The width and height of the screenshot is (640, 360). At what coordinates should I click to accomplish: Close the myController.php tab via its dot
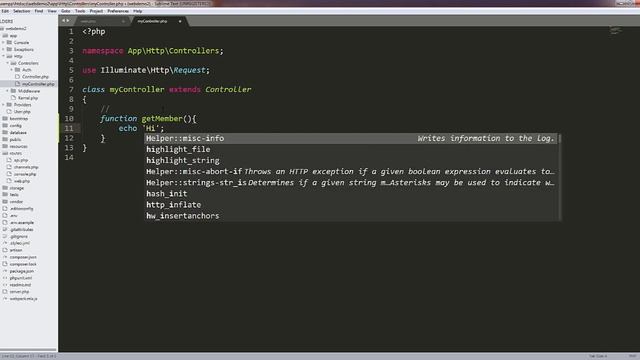(x=180, y=21)
